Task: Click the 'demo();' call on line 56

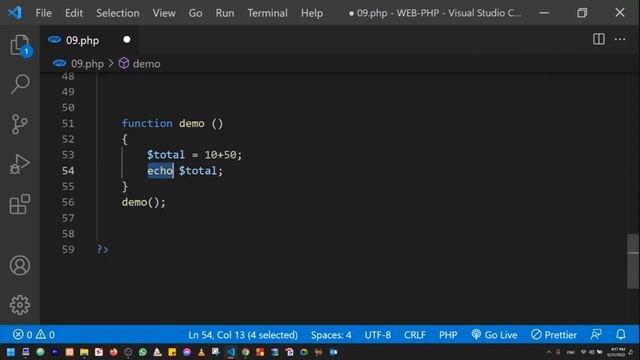Action: point(143,202)
